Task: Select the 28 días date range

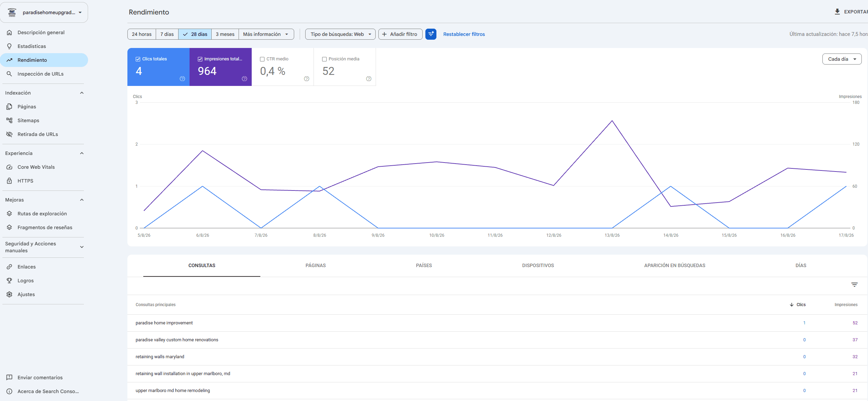Action: click(x=195, y=34)
